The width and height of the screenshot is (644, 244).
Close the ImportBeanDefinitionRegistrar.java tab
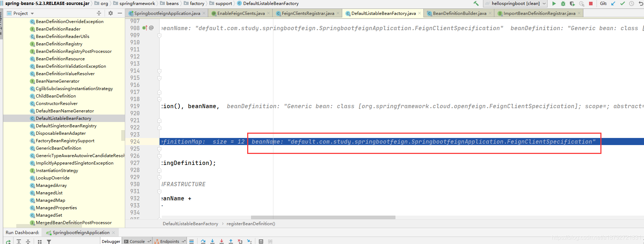pyautogui.click(x=579, y=13)
